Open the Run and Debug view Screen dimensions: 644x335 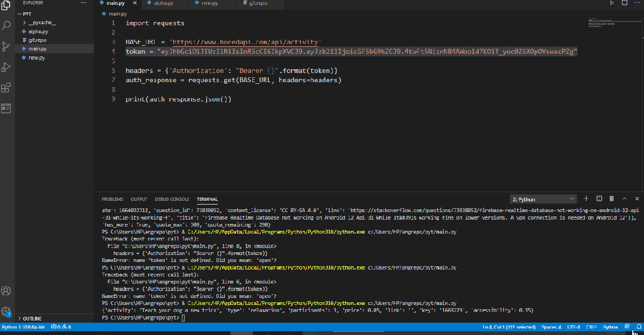coord(6,67)
